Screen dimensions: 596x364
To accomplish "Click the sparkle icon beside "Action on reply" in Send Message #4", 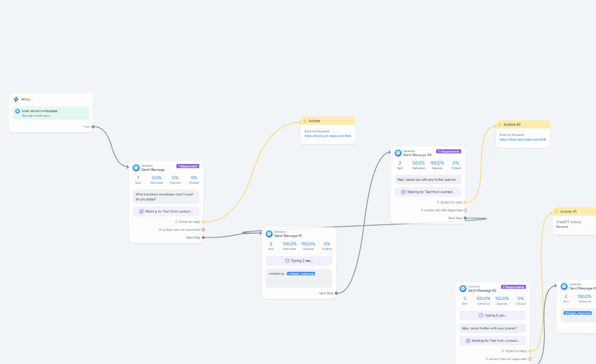I will (438, 202).
